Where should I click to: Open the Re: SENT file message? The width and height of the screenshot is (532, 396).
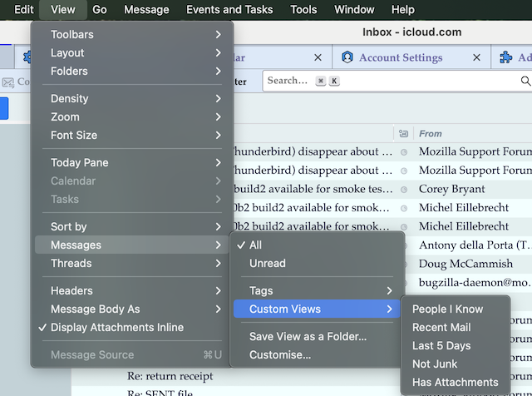[160, 393]
